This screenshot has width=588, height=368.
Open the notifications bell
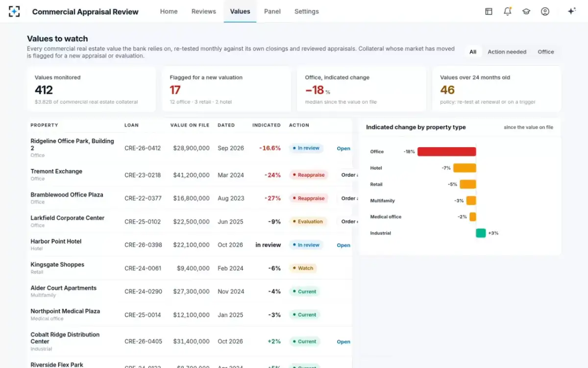[x=508, y=11]
